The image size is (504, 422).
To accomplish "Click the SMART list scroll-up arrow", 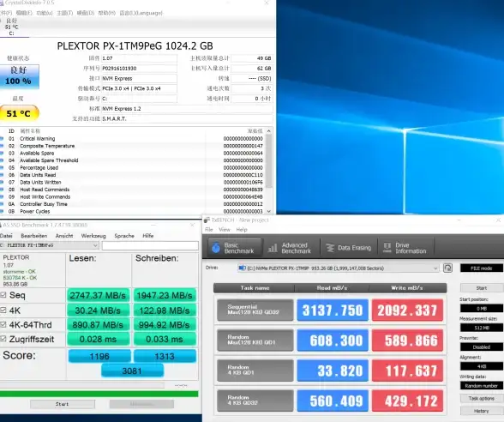I will point(269,131).
